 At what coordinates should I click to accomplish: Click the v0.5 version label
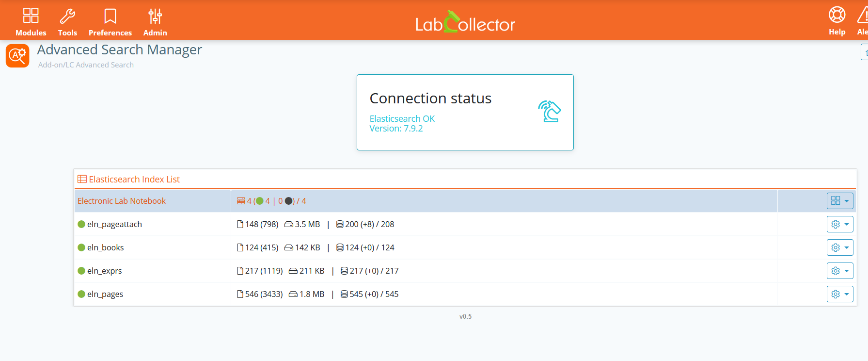465,316
